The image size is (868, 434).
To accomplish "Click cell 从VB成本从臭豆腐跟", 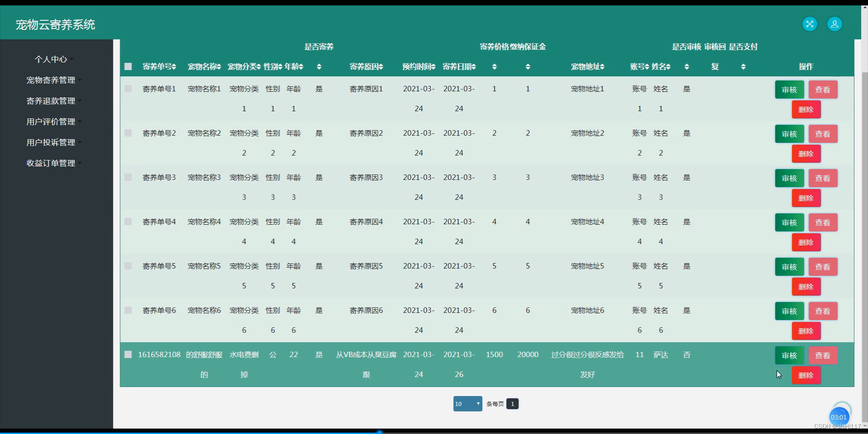I will [x=366, y=364].
